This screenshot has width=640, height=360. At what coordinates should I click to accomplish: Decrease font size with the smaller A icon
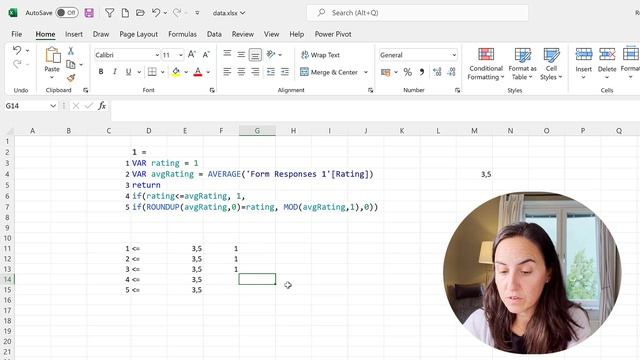pyautogui.click(x=206, y=55)
